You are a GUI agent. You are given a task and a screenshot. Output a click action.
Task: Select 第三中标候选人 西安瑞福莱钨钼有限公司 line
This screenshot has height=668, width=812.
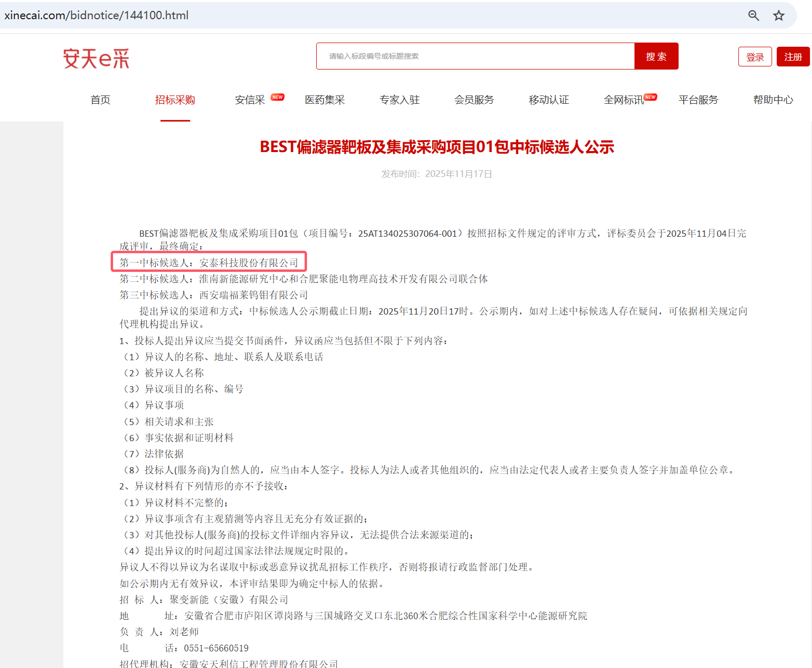click(214, 295)
